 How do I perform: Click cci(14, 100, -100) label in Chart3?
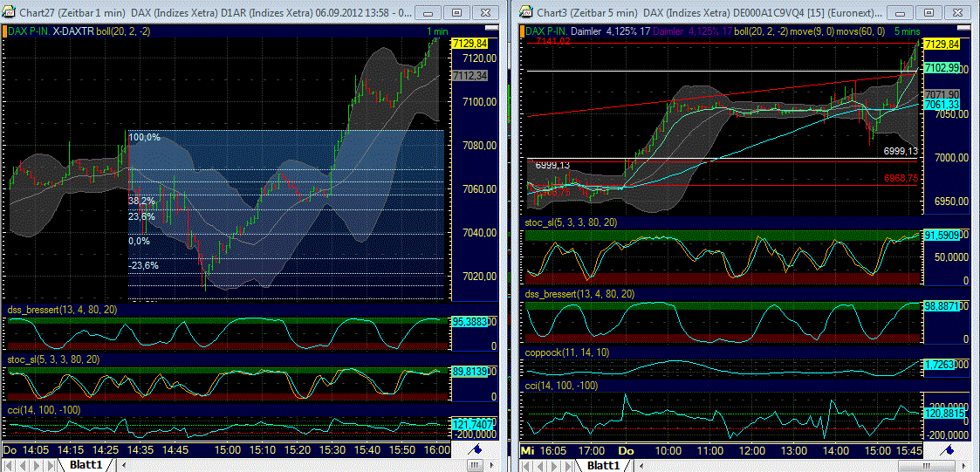click(562, 387)
